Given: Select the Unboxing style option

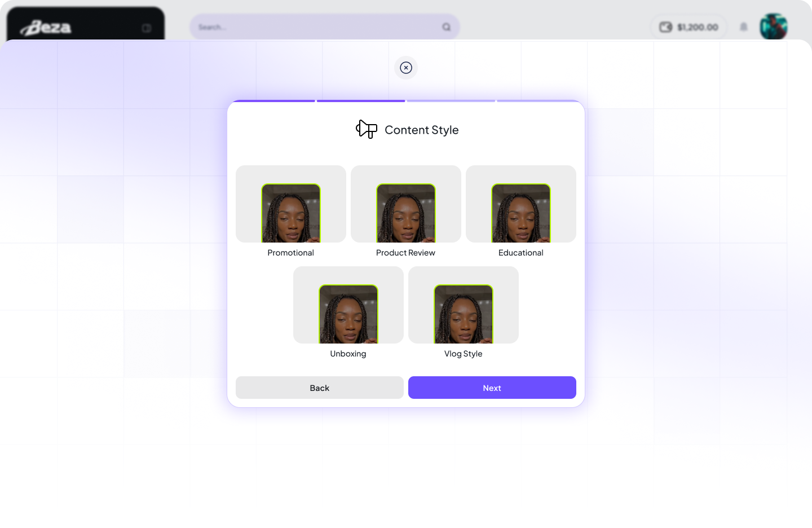Looking at the screenshot, I should [x=348, y=313].
